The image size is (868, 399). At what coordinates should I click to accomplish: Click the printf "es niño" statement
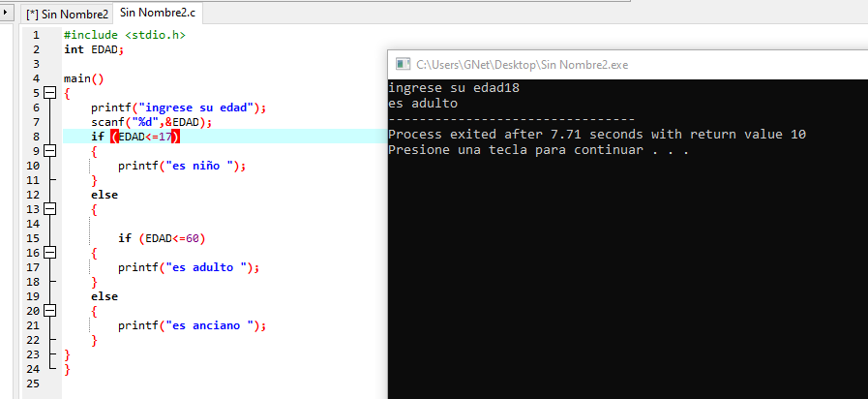(182, 166)
